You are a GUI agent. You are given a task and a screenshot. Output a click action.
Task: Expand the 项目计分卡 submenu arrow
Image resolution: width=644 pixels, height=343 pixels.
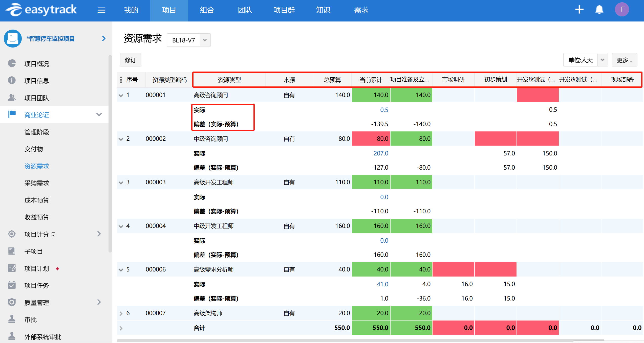(99, 234)
